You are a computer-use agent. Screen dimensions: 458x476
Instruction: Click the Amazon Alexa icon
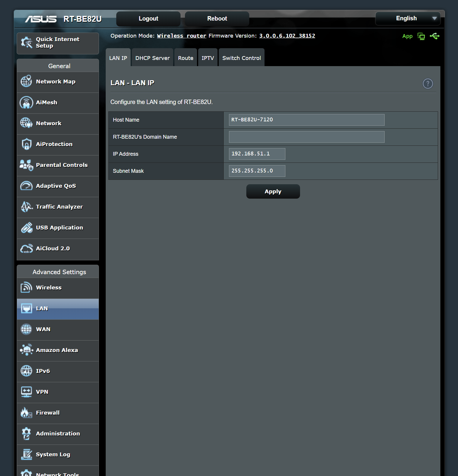pos(26,350)
